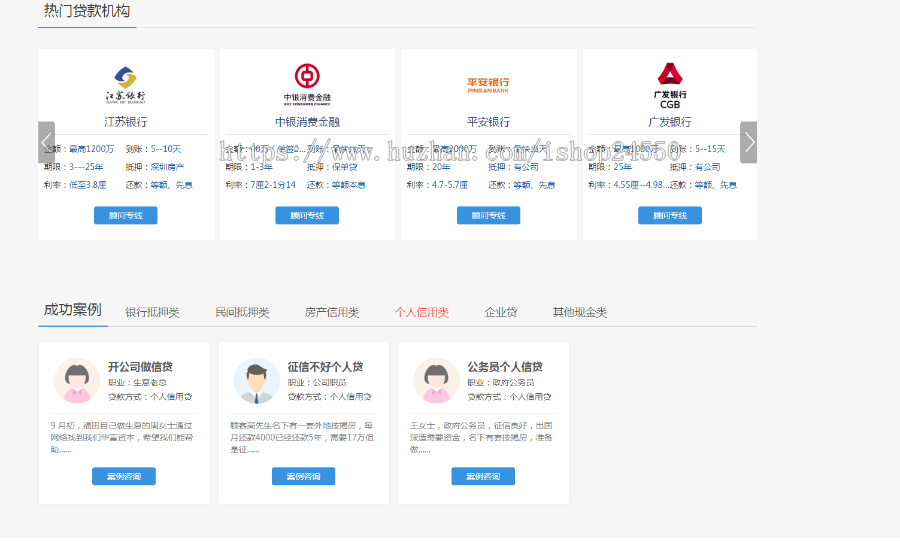The height and width of the screenshot is (541, 900).
Task: Click 案例咨询 button for 公务员个人信贷
Action: pos(483,476)
